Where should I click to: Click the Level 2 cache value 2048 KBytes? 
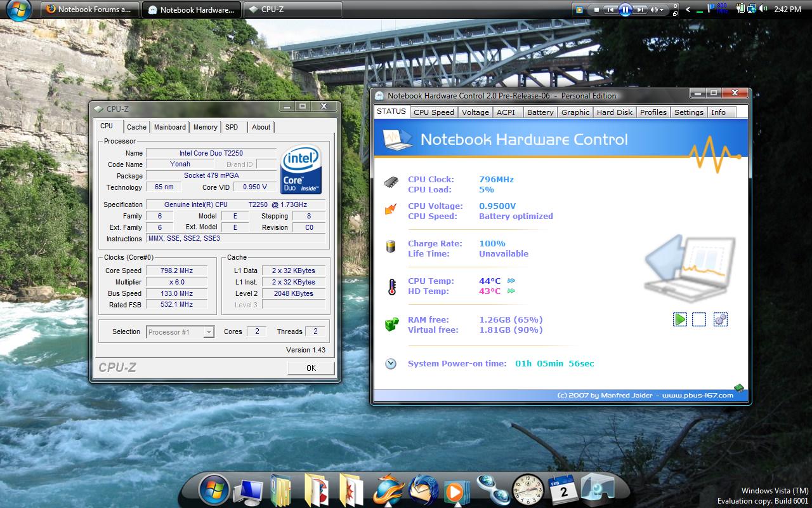tap(293, 293)
